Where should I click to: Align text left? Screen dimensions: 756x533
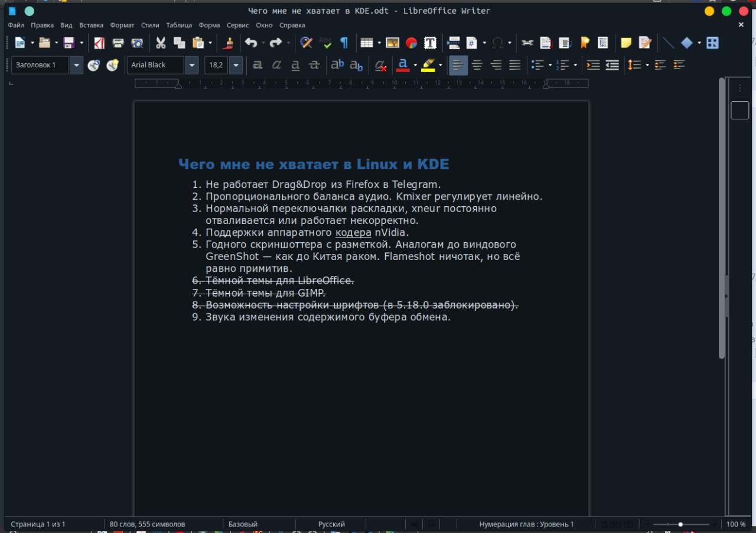(458, 65)
